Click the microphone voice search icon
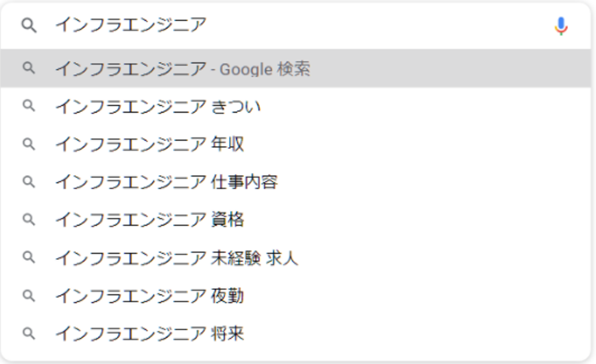Screen dimensions: 596x364 (561, 26)
